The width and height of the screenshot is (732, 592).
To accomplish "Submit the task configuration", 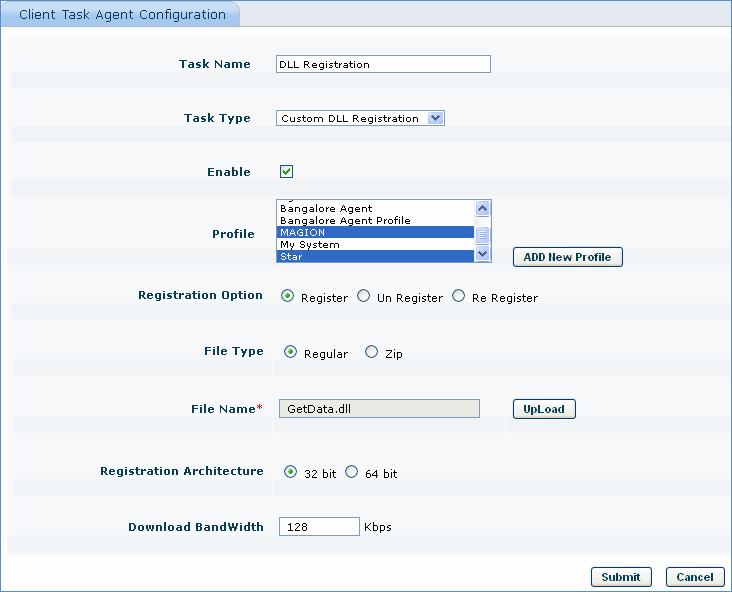I will pyautogui.click(x=621, y=577).
